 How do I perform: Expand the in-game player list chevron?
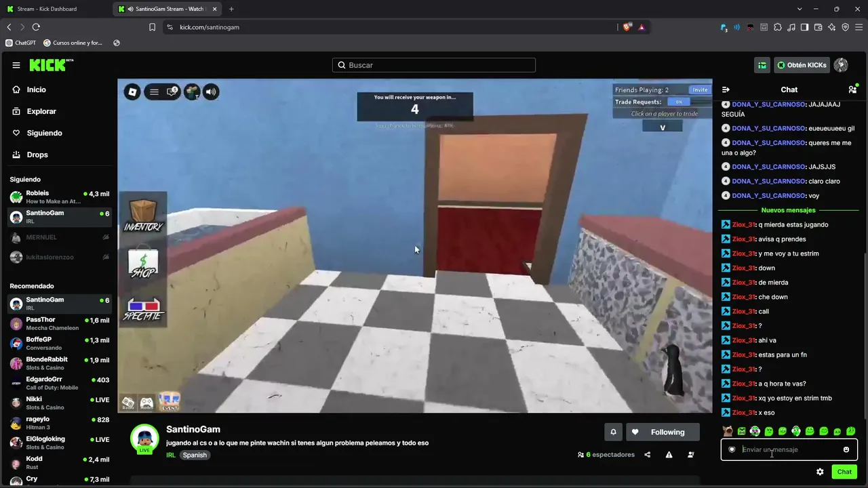point(663,127)
